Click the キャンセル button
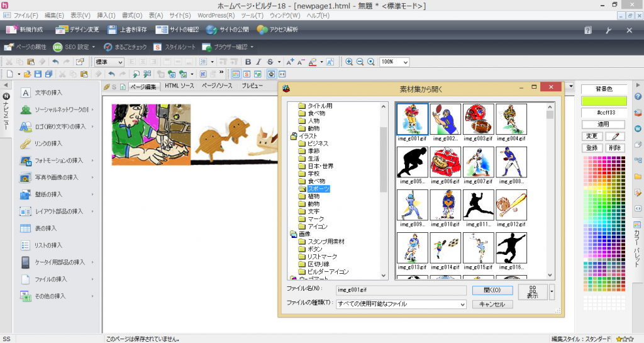Image resolution: width=644 pixels, height=343 pixels. (492, 304)
